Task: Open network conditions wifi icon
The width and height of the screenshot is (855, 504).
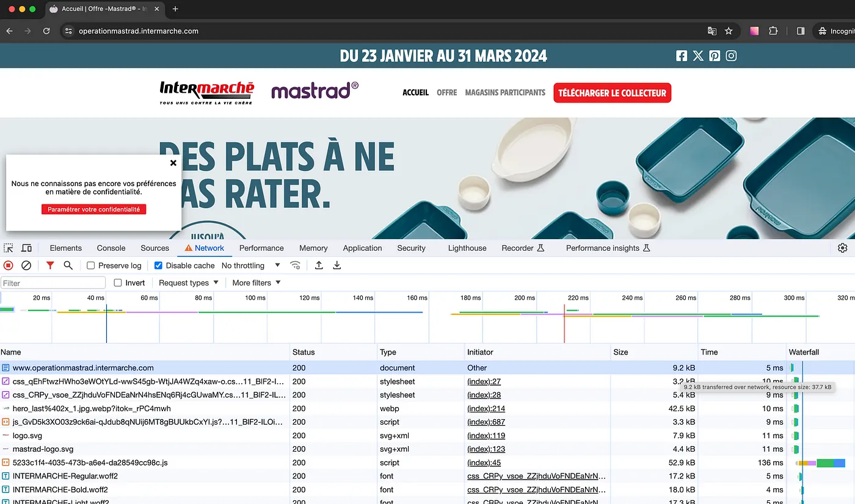Action: tap(295, 265)
